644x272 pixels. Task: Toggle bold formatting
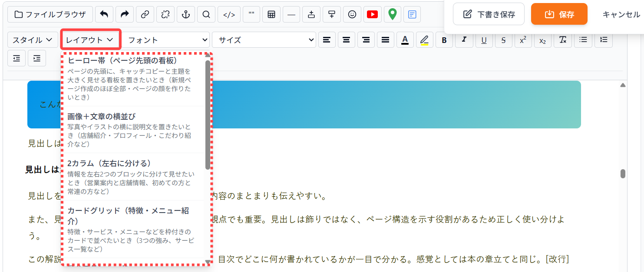pos(444,40)
